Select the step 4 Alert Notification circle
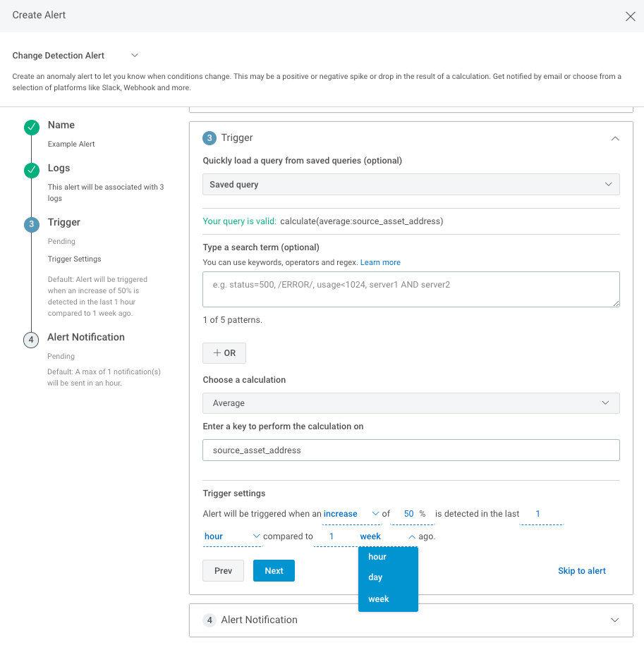The width and height of the screenshot is (644, 645). click(x=31, y=340)
